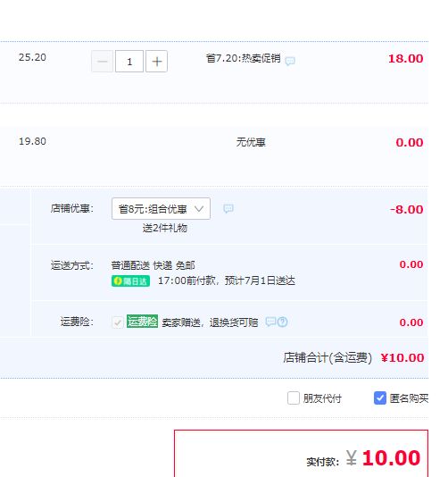Enable the 朋友代付 checkbox
Image resolution: width=448 pixels, height=477 pixels.
[294, 397]
